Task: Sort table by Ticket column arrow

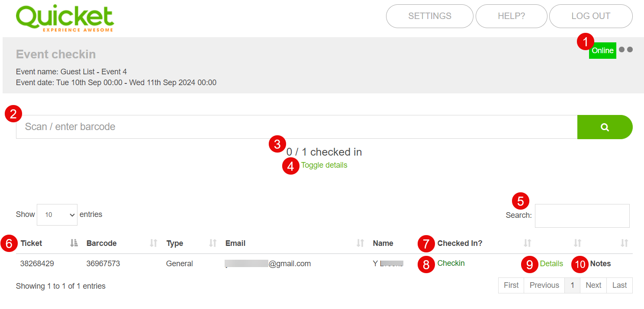Action: click(x=74, y=243)
